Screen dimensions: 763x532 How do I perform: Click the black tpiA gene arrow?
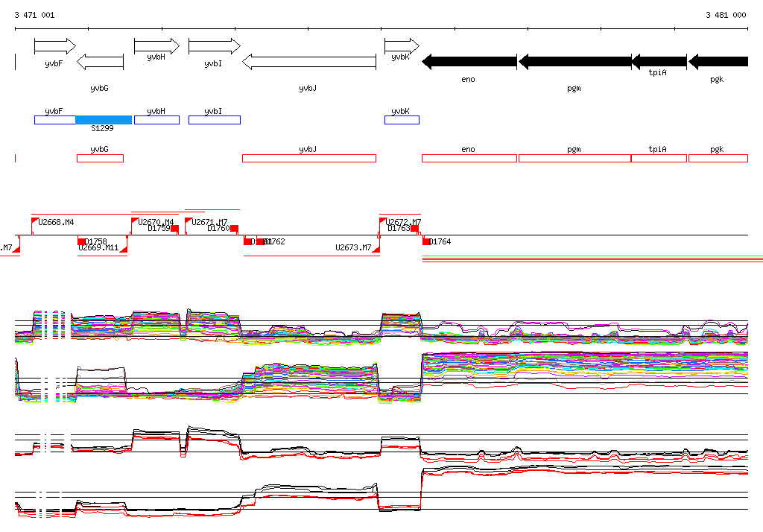click(659, 62)
